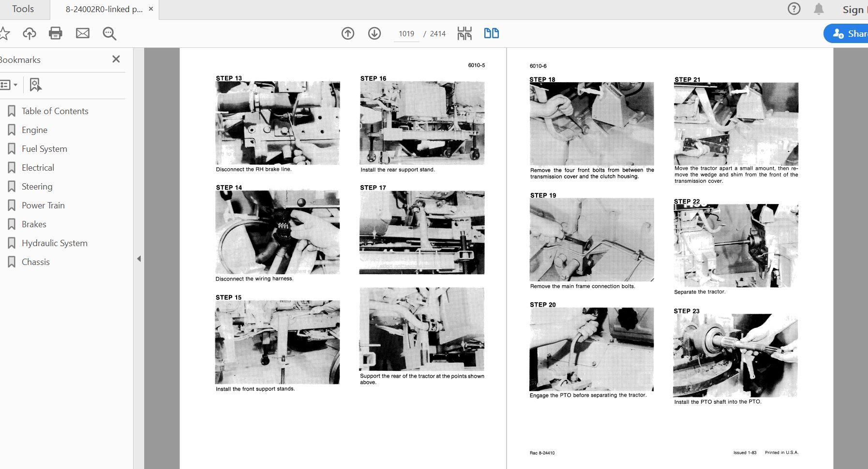Click the STEP 17 photo
868x469 pixels.
[x=422, y=233]
